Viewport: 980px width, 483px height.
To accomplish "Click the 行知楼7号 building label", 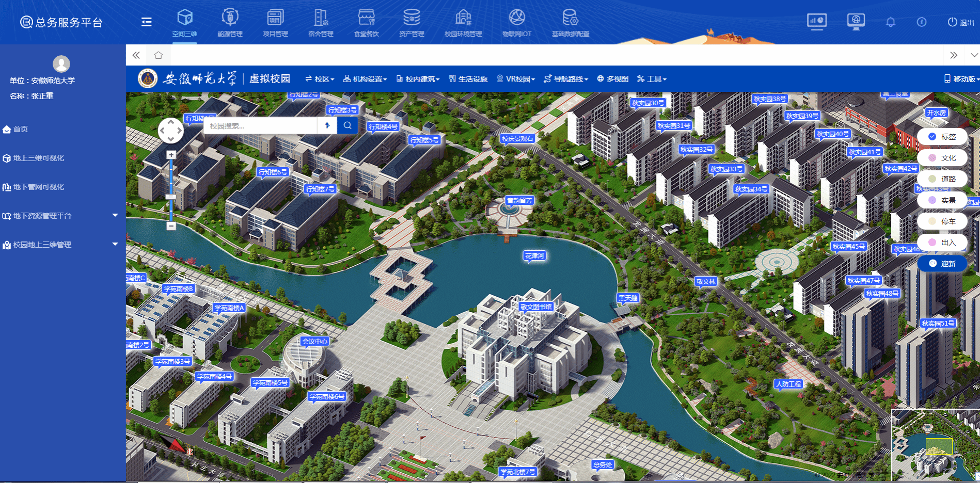I will (320, 189).
